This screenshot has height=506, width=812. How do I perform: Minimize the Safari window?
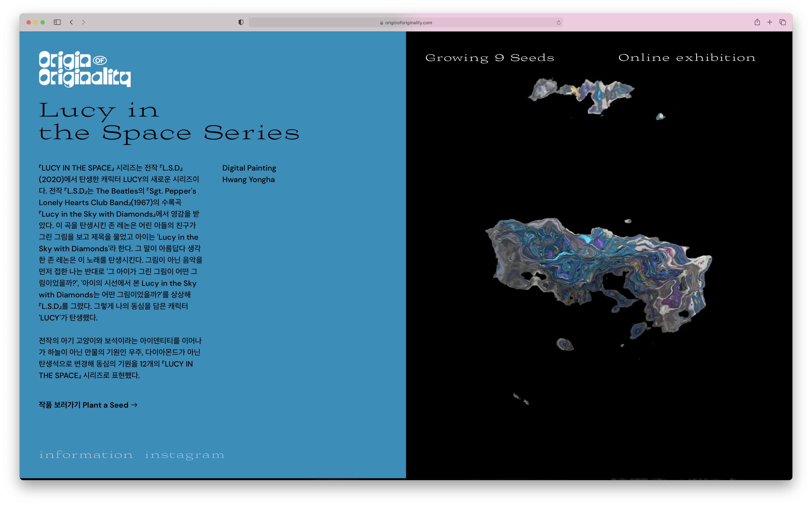(36, 22)
